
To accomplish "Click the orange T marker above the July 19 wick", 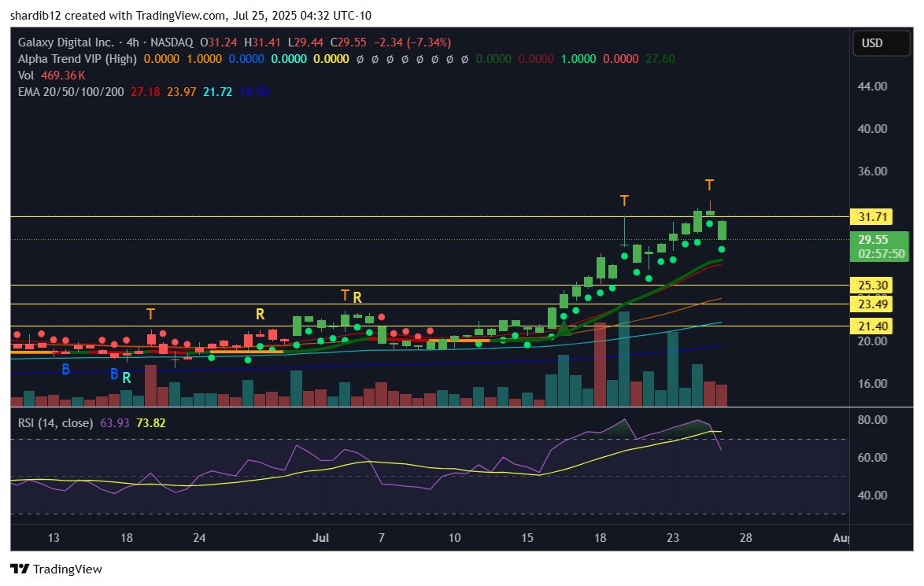I will point(624,201).
